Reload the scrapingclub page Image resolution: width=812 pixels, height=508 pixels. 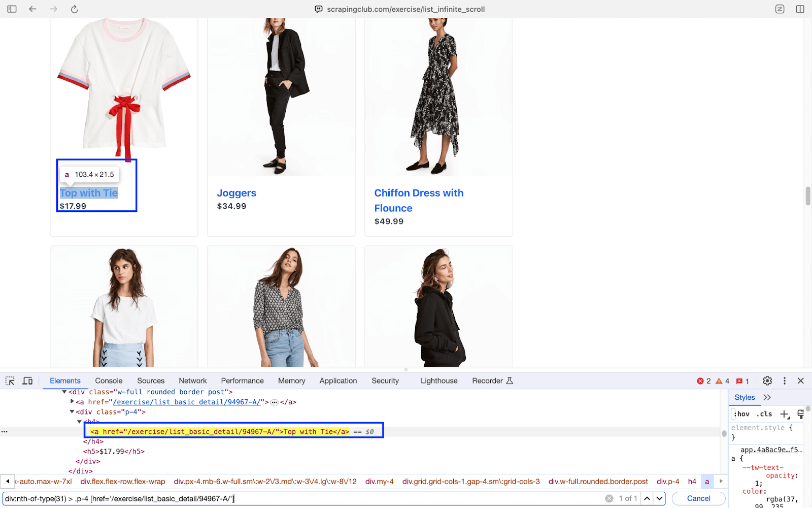[x=74, y=9]
